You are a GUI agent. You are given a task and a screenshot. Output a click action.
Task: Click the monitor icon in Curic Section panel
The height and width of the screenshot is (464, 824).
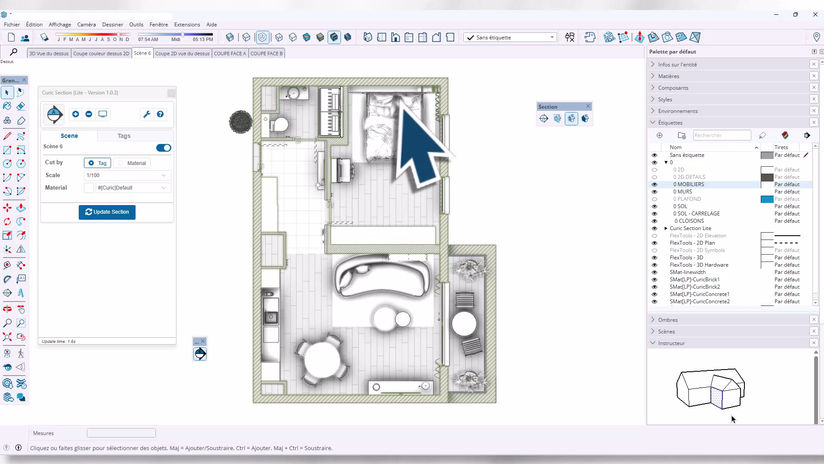click(x=102, y=114)
